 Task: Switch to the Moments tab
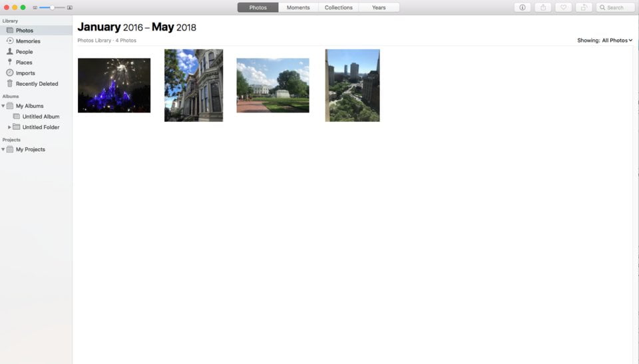click(298, 7)
